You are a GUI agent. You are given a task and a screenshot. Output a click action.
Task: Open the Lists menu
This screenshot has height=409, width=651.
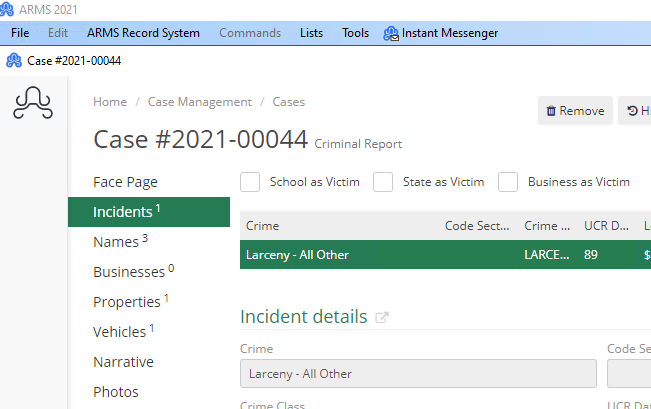click(x=311, y=33)
